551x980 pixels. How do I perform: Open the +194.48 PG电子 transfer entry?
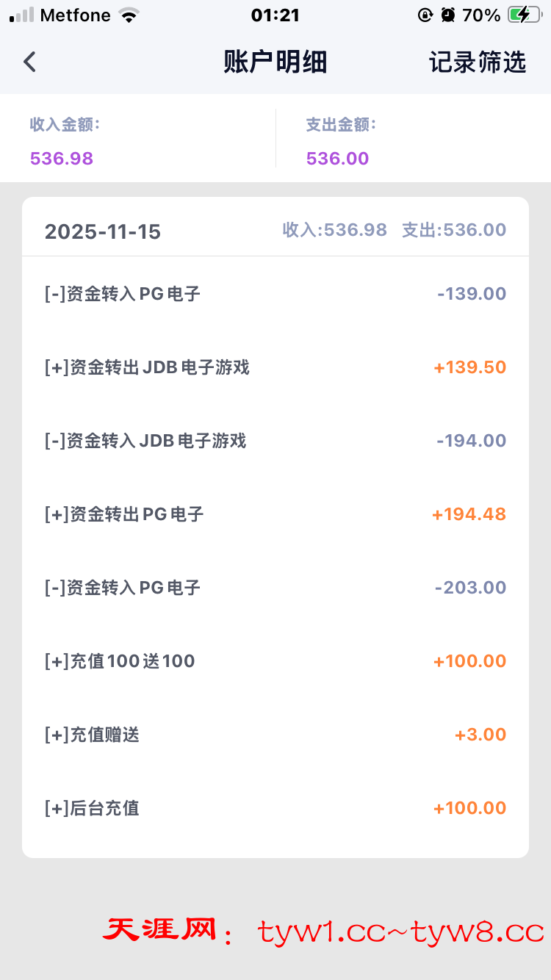click(x=275, y=514)
